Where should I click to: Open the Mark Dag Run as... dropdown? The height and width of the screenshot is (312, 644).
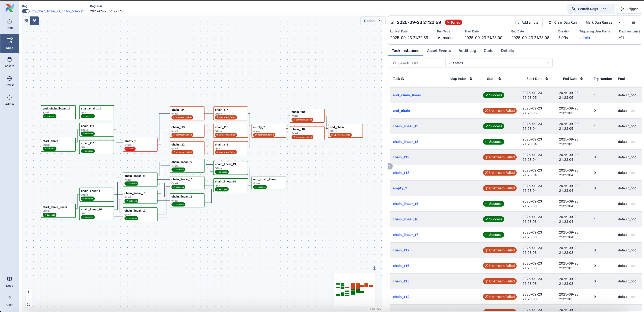603,22
